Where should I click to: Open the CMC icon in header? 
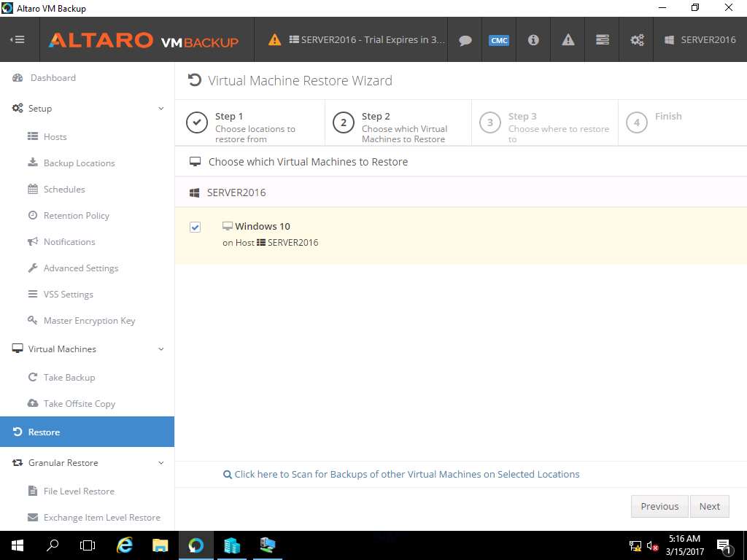(499, 40)
